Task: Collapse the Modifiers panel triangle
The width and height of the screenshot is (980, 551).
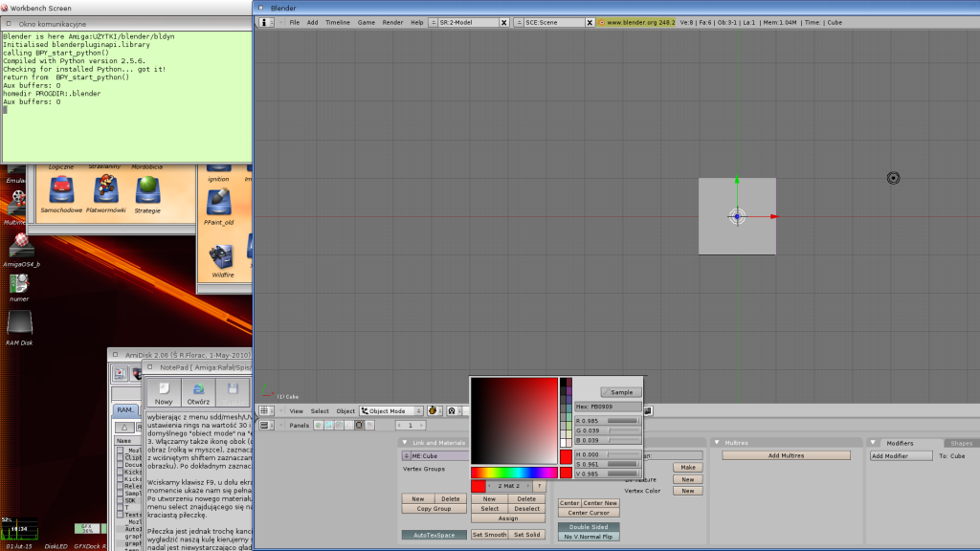Action: [874, 442]
